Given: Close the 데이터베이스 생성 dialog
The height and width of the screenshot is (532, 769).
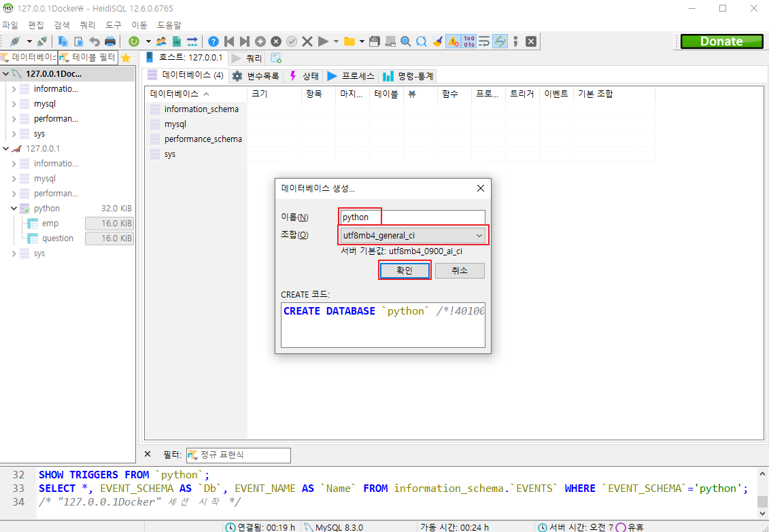Looking at the screenshot, I should tap(481, 188).
